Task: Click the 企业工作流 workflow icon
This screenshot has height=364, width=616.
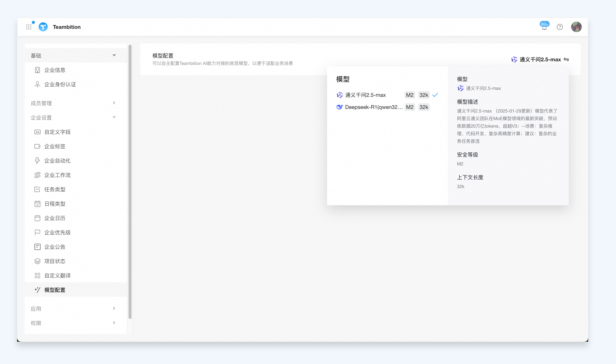Action: pyautogui.click(x=37, y=175)
